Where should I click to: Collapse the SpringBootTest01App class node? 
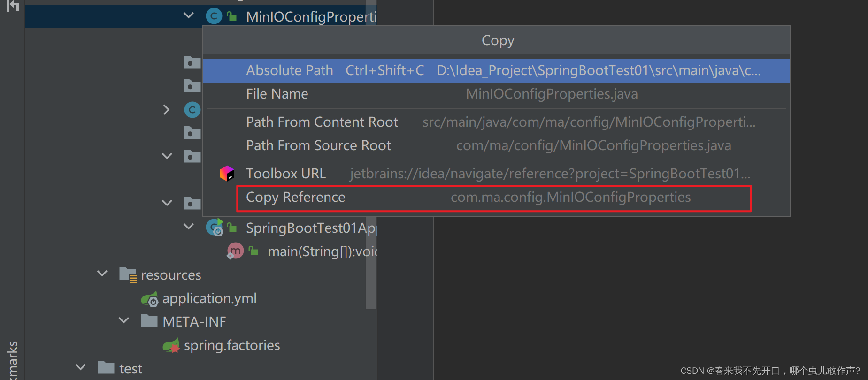pos(189,227)
